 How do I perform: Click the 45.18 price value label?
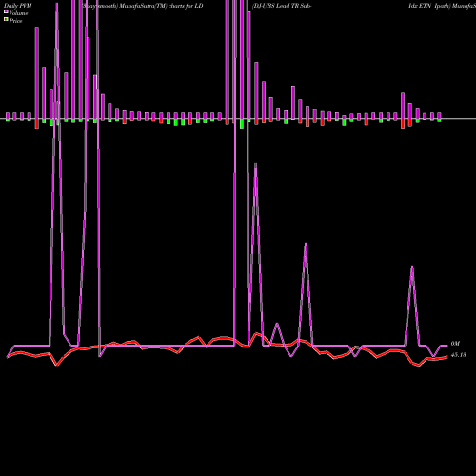tap(458, 355)
